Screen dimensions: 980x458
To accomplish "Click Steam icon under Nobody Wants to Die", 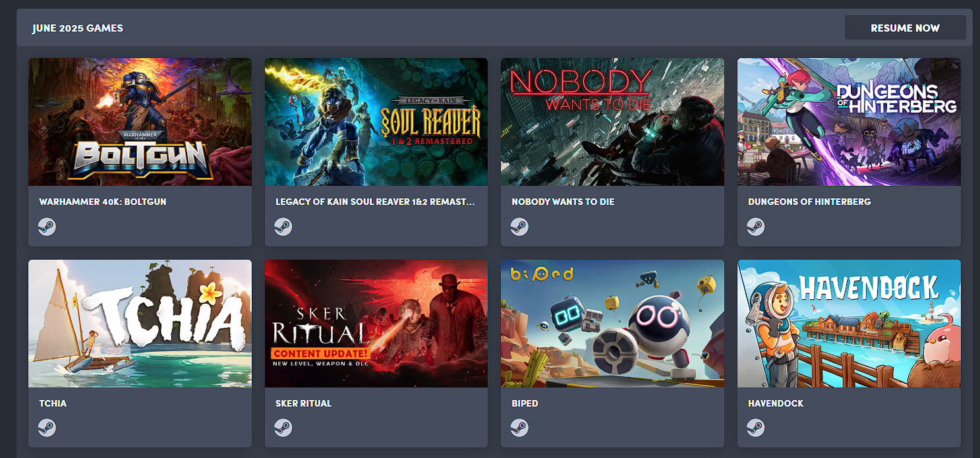I will tap(519, 227).
